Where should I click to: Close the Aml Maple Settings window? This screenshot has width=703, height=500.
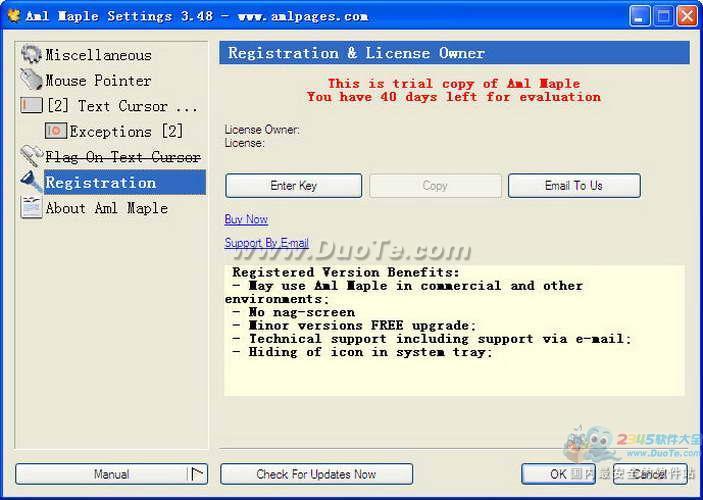[687, 17]
